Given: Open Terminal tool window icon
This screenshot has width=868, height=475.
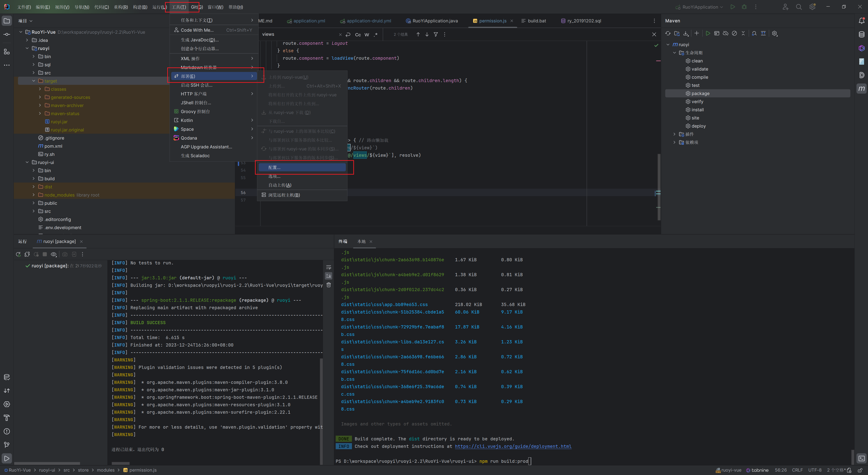Looking at the screenshot, I should tap(861, 458).
